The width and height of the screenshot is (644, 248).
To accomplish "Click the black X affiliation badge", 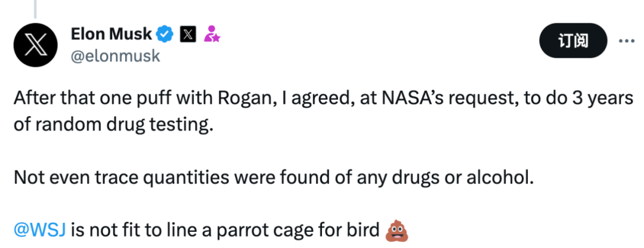I will pyautogui.click(x=187, y=35).
